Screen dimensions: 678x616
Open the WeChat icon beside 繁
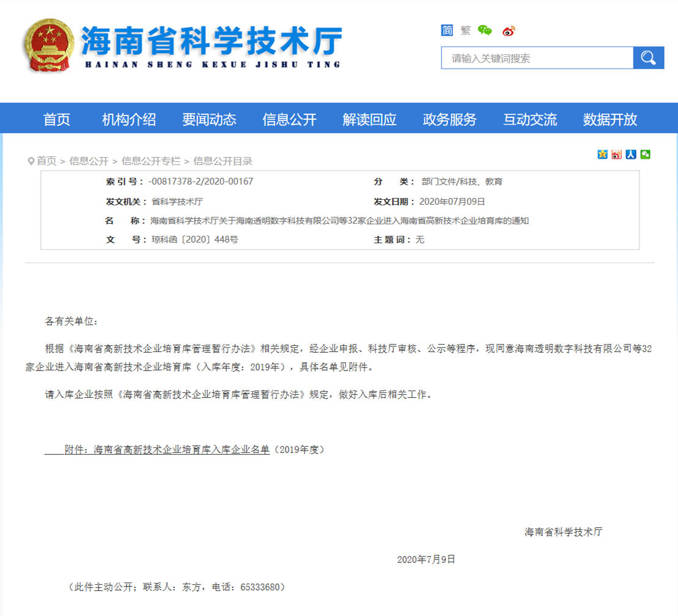coord(485,31)
